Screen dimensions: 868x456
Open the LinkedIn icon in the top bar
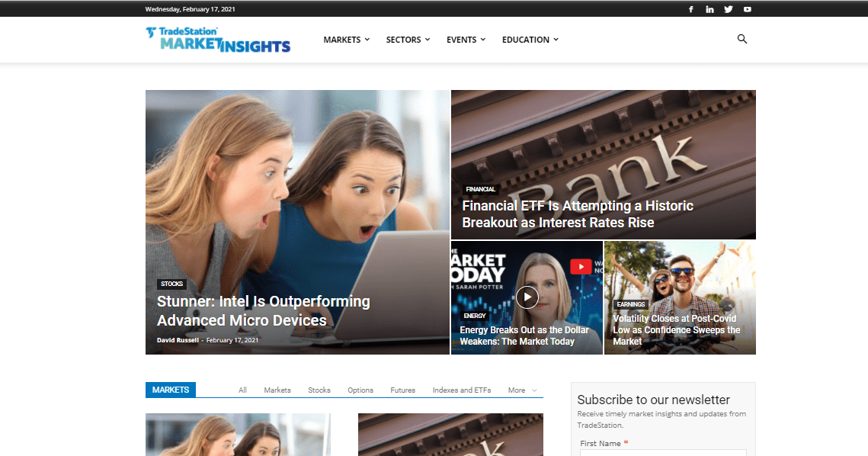pos(709,9)
